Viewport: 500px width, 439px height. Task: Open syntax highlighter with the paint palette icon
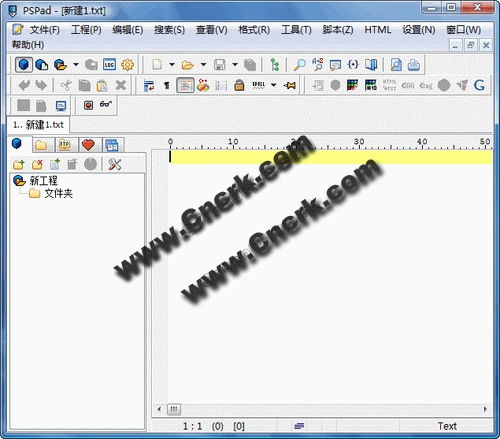(203, 85)
